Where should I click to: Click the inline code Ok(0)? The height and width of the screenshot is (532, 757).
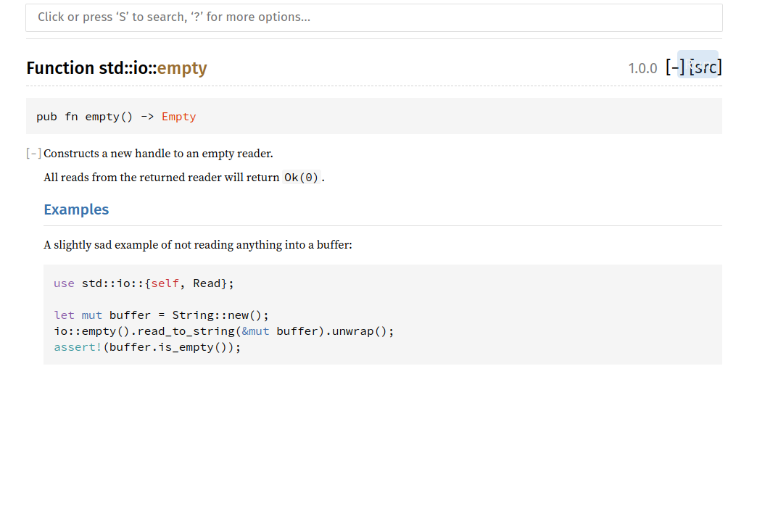coord(301,178)
